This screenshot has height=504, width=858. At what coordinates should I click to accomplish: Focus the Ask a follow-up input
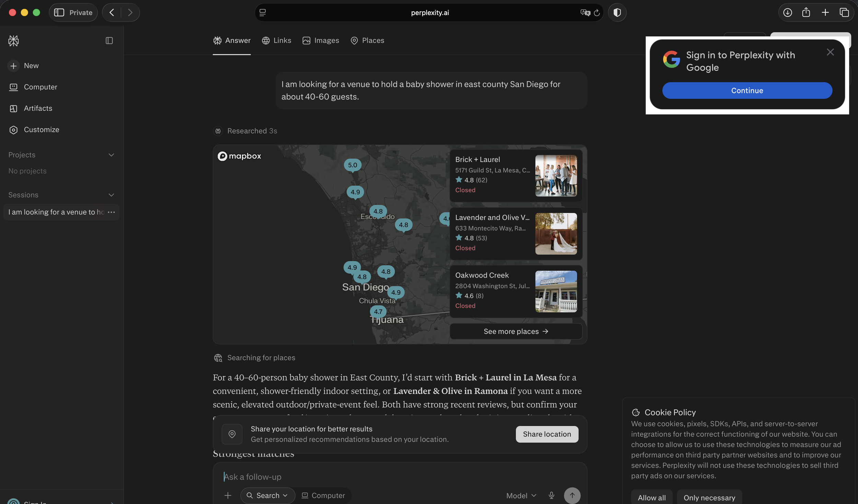point(399,477)
